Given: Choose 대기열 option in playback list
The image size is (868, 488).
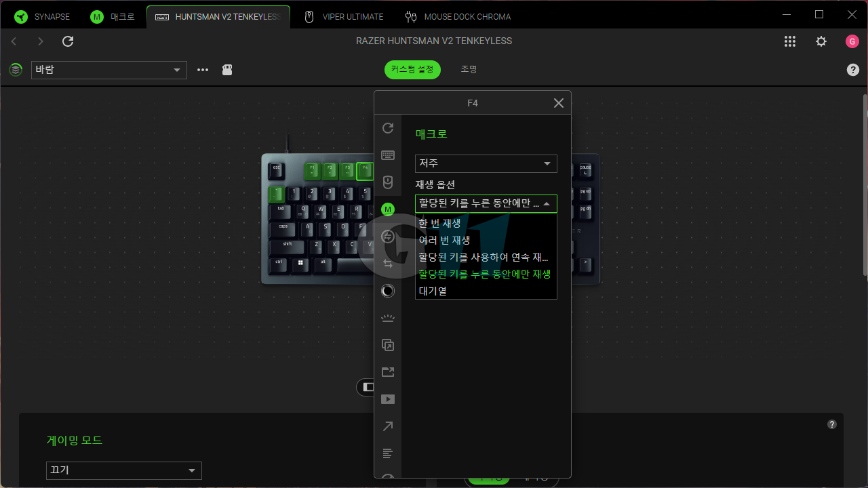Looking at the screenshot, I should point(486,291).
